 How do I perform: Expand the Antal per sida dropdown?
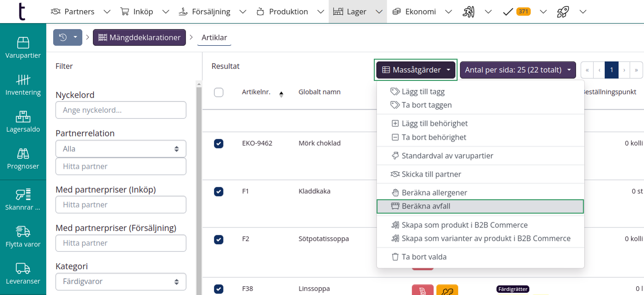point(518,70)
